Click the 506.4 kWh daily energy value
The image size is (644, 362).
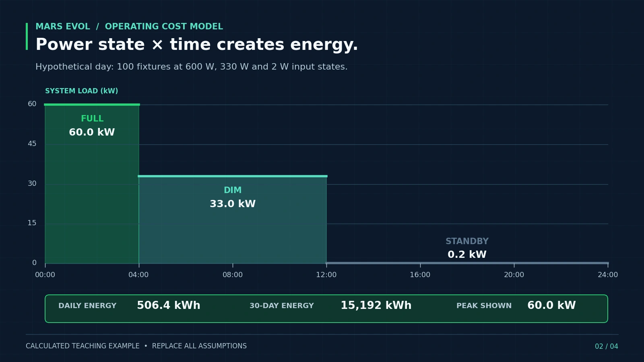point(169,306)
